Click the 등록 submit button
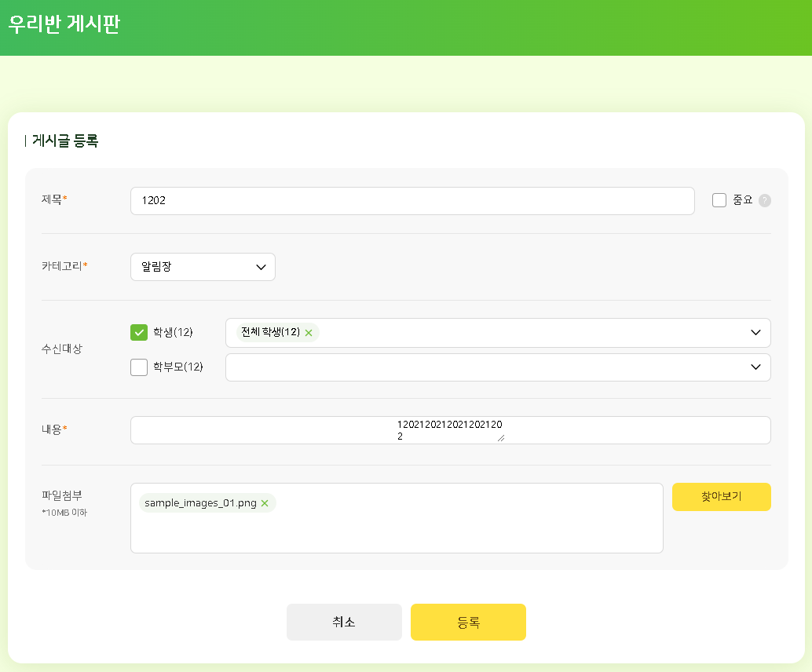812x672 pixels. click(x=468, y=623)
